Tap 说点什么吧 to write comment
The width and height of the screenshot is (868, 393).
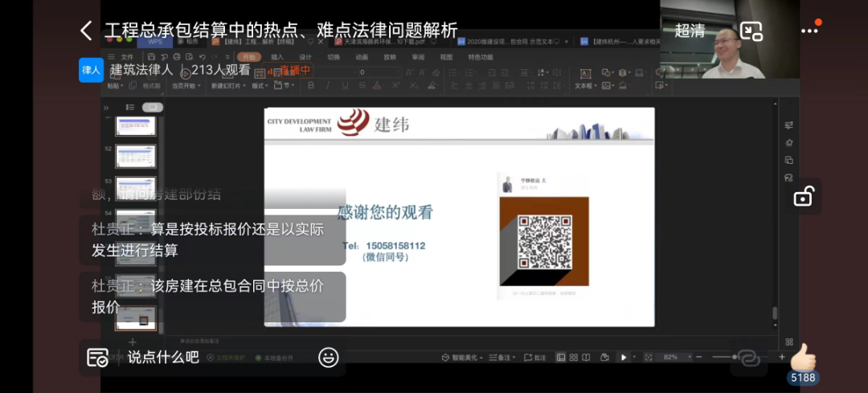163,358
